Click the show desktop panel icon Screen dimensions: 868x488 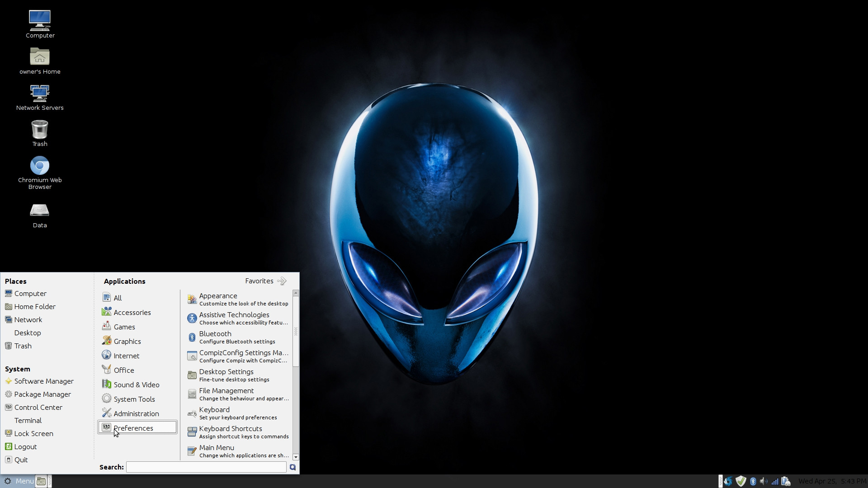click(41, 481)
